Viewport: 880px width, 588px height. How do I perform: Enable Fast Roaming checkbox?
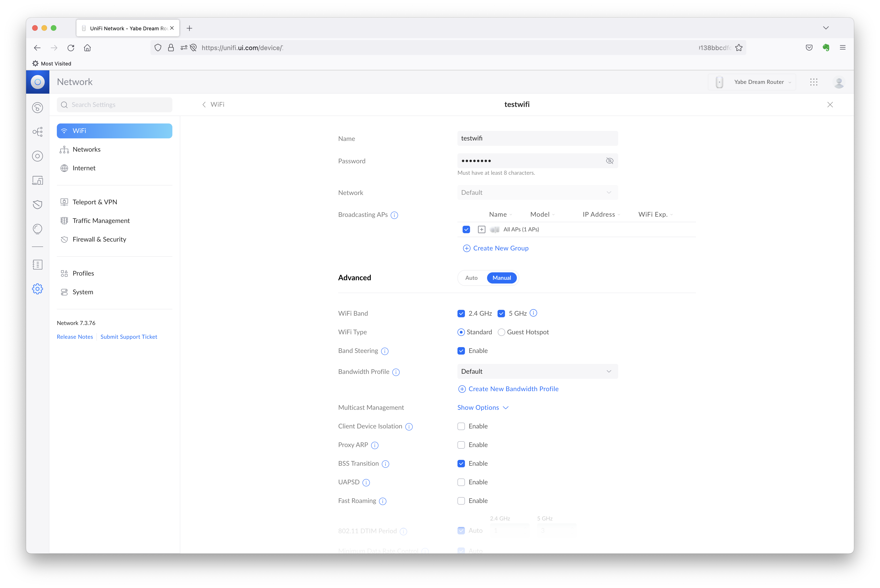[461, 501]
